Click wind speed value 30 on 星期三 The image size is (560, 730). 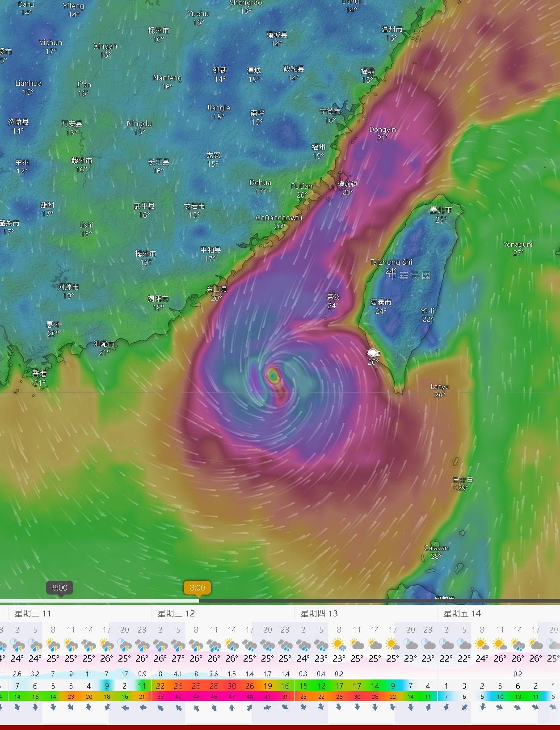point(232,686)
